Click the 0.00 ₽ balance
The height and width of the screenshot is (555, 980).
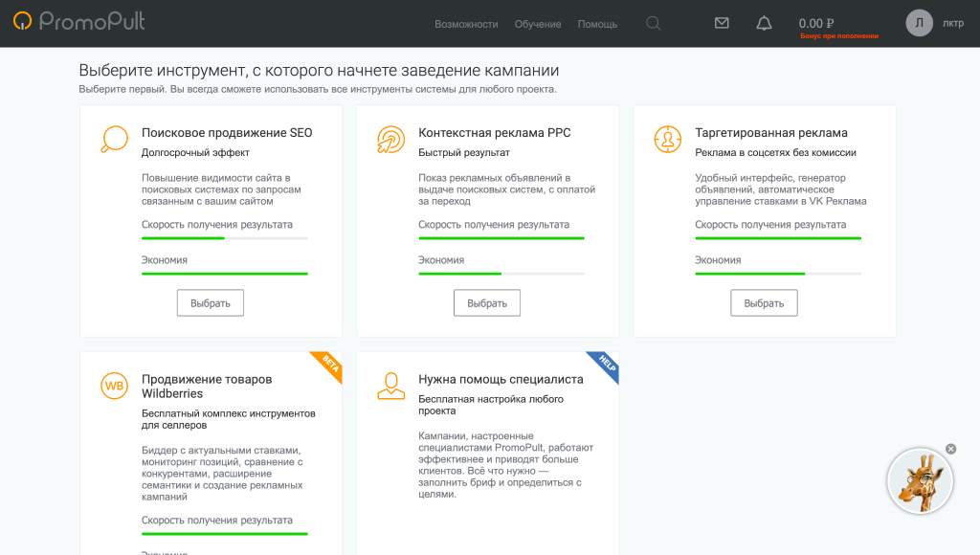pyautogui.click(x=816, y=23)
